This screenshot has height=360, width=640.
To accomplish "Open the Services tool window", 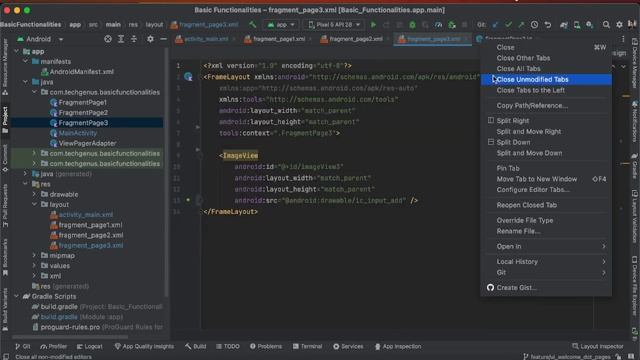I will pyautogui.click(x=348, y=346).
